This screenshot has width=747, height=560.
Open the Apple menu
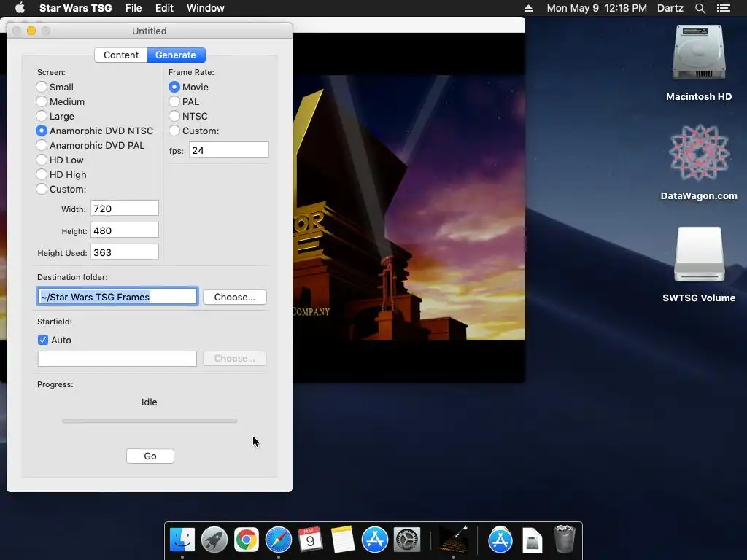(20, 8)
